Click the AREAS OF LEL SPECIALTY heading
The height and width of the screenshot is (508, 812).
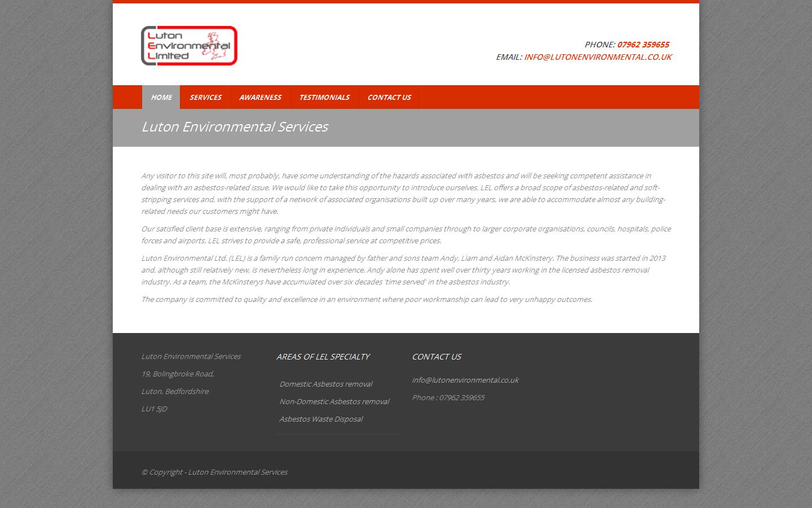point(323,357)
